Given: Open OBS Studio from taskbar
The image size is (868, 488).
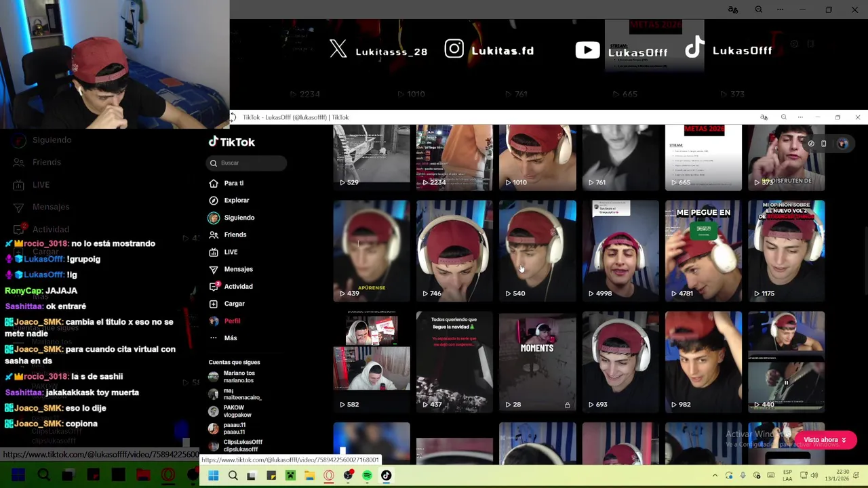Looking at the screenshot, I should (348, 476).
